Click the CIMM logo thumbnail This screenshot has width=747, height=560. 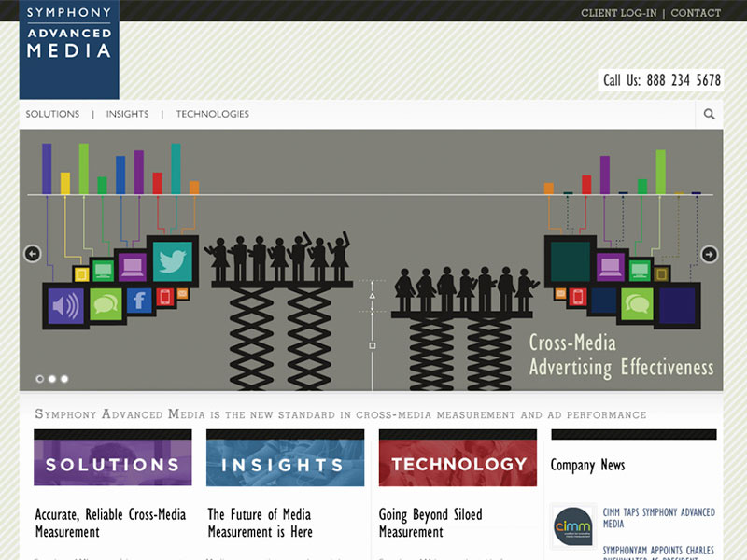tap(573, 526)
